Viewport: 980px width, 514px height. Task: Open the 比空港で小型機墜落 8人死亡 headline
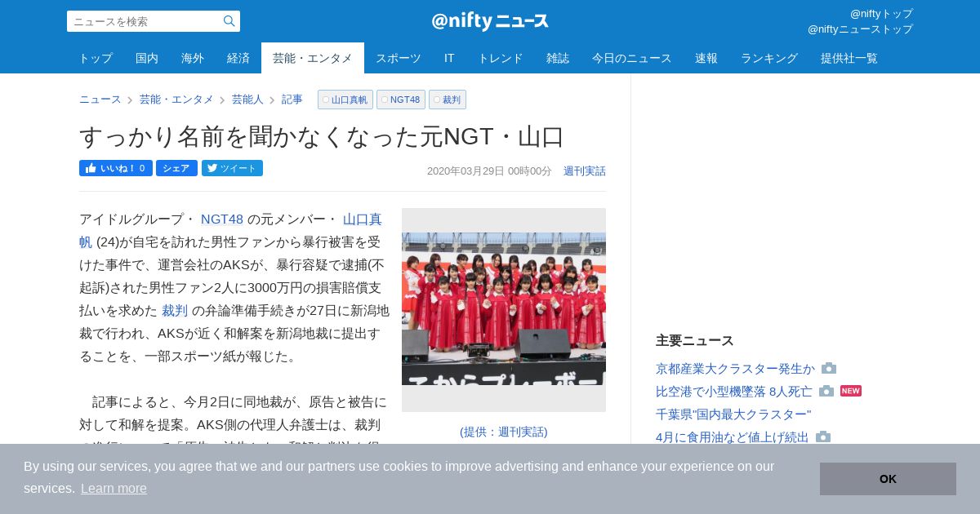pyautogui.click(x=734, y=392)
